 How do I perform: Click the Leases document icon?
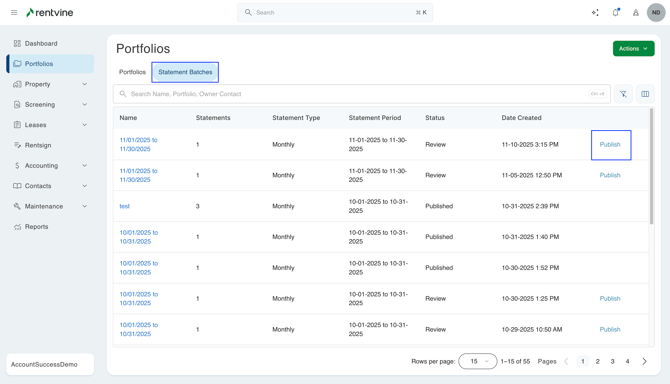[17, 125]
